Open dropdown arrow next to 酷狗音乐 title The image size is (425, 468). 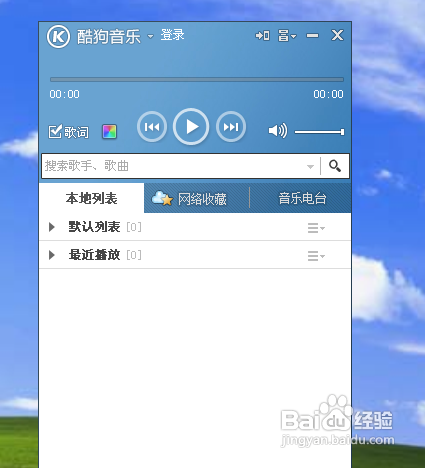(x=151, y=36)
